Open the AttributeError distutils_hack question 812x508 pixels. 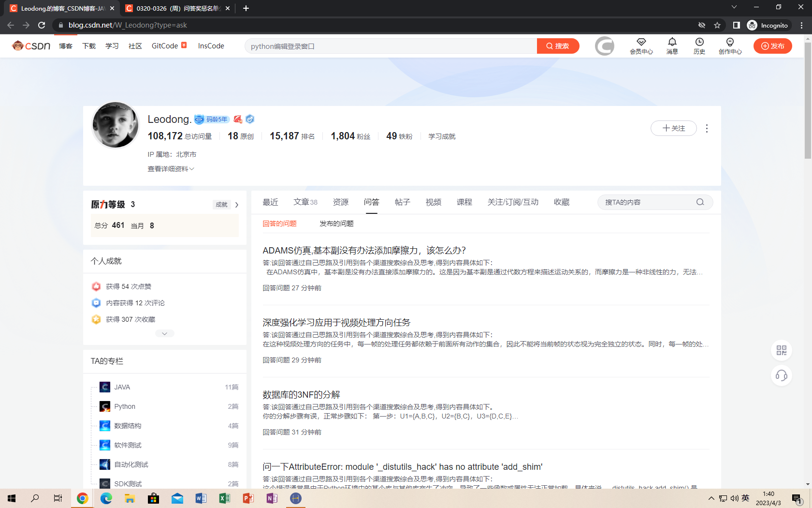403,466
